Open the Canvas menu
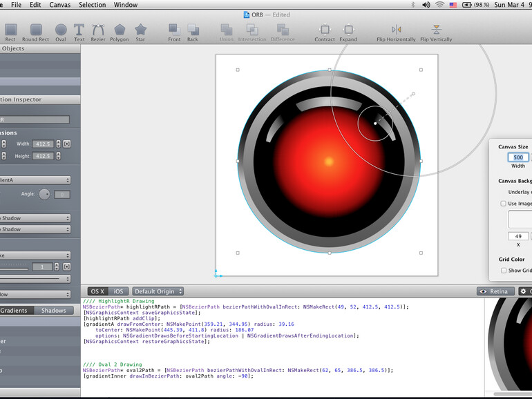This screenshot has height=399, width=532. (x=60, y=5)
